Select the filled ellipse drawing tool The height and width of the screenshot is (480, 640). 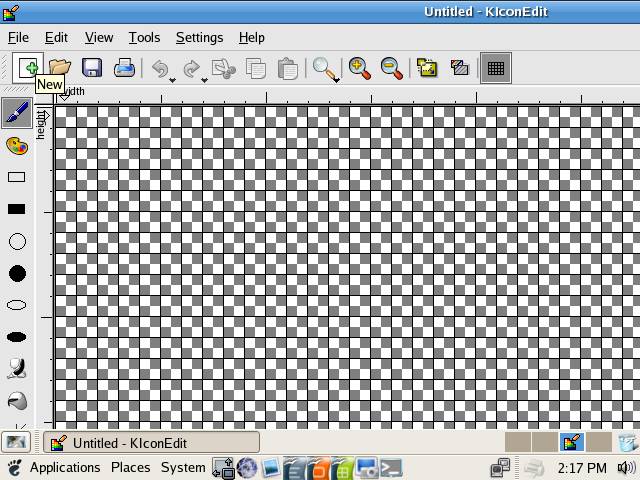17,337
